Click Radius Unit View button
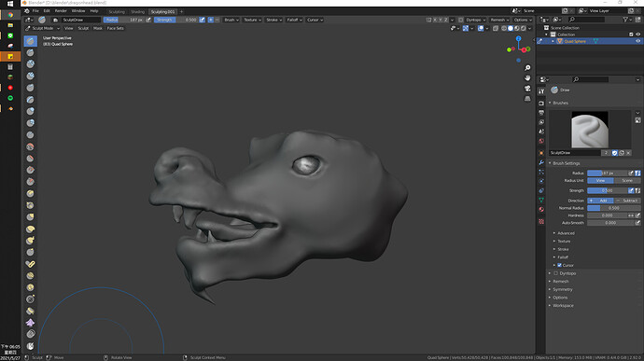644x361 pixels. point(600,181)
